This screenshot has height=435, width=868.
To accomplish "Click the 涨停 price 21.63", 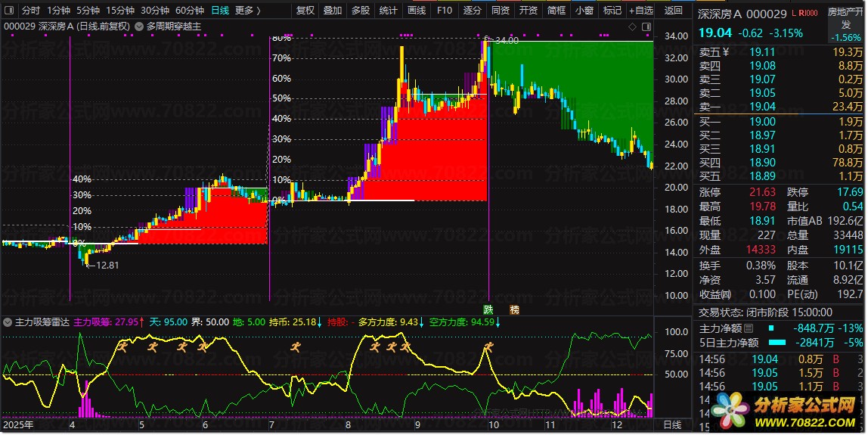I will tap(762, 192).
